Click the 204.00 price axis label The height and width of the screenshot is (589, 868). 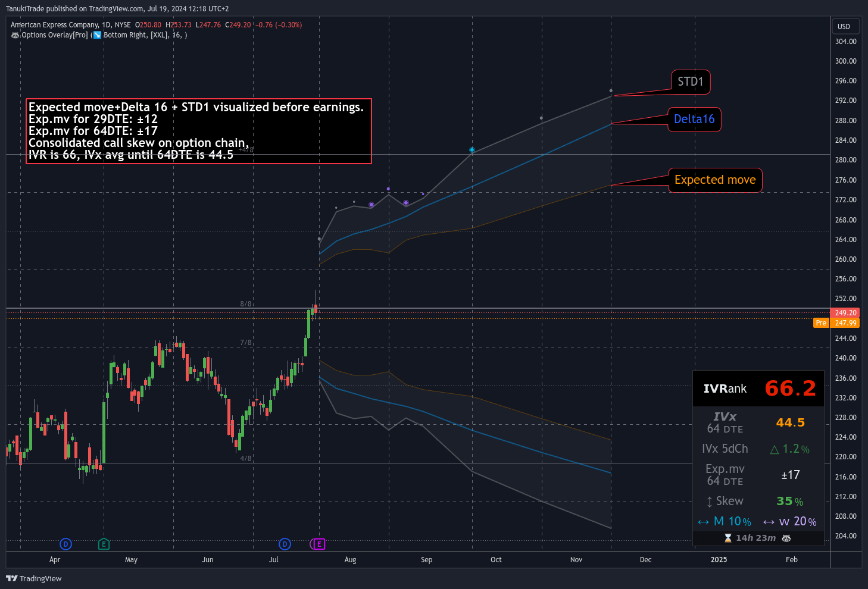pos(845,536)
